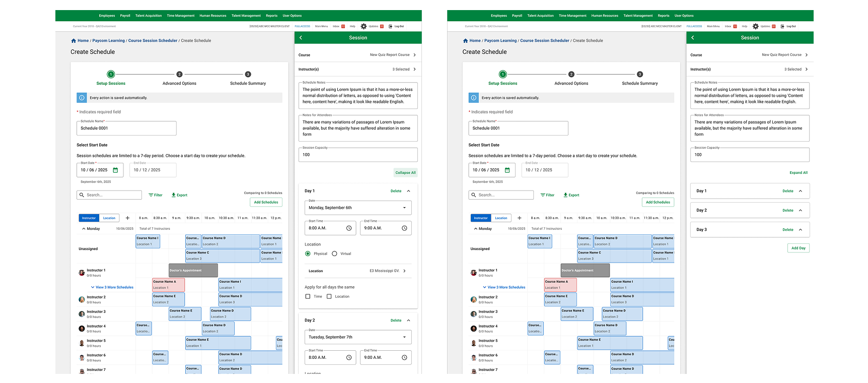Click Day 2 End Time clock icon

tap(404, 358)
